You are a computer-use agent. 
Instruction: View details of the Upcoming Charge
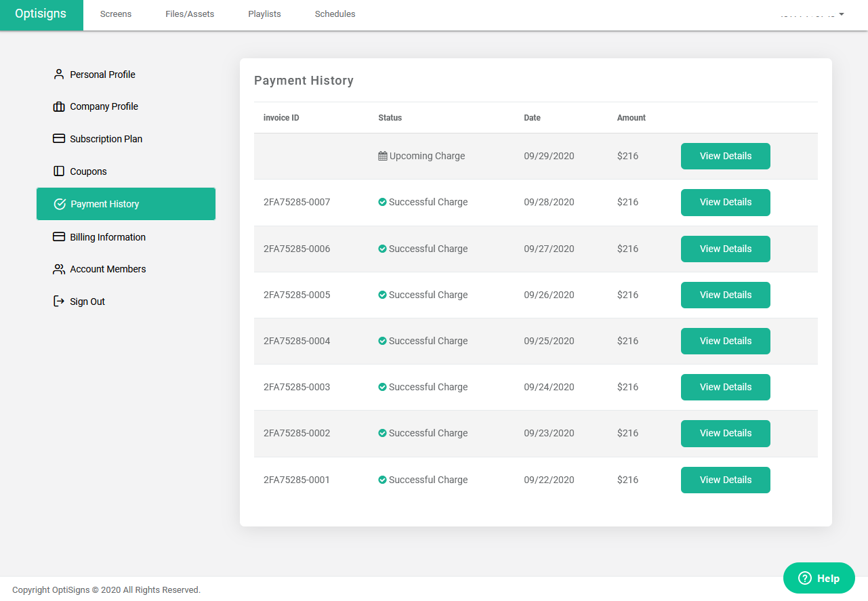725,156
